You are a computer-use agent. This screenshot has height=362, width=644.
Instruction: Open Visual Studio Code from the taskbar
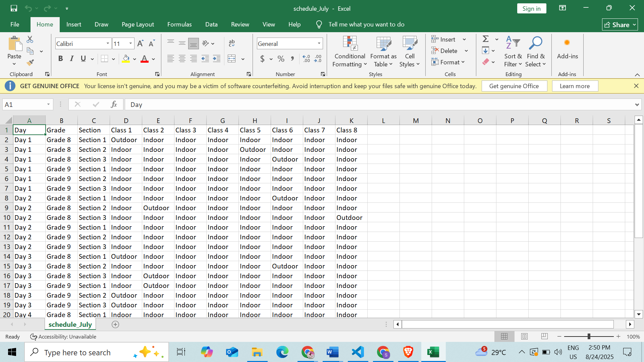[358, 352]
